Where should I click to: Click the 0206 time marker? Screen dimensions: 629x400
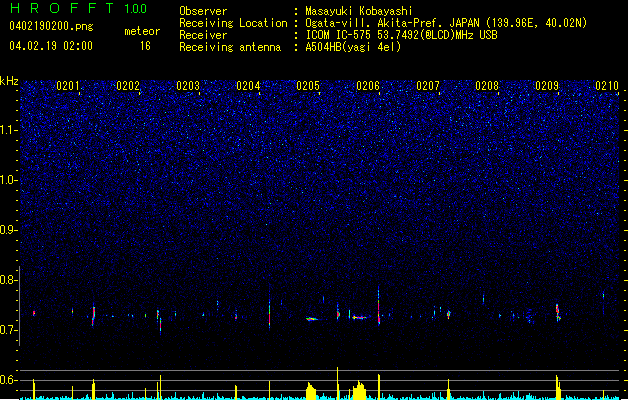[x=368, y=86]
